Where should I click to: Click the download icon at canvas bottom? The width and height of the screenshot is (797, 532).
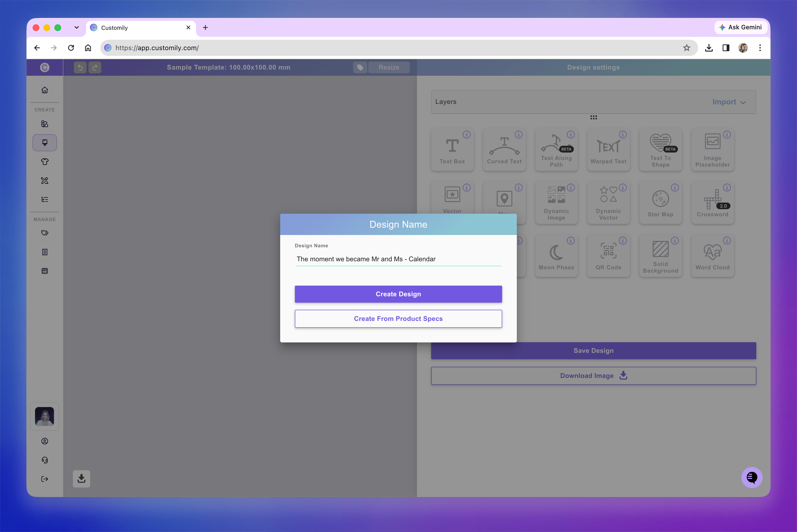point(81,478)
